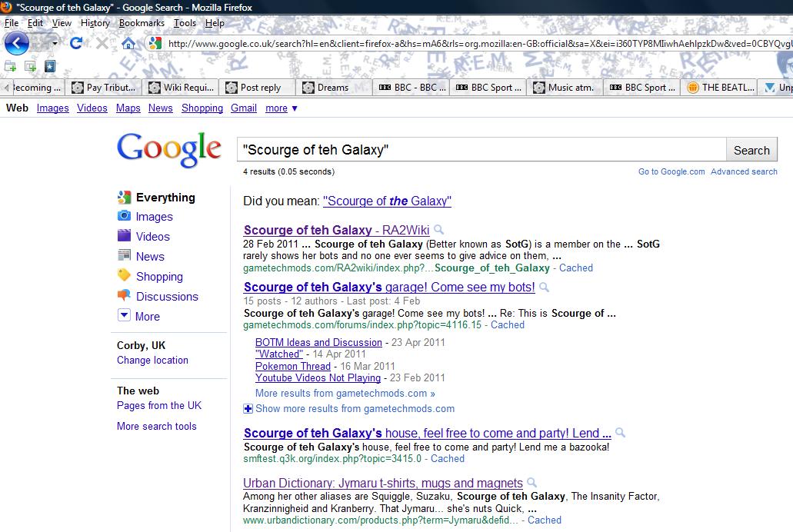
Task: Click 'More results from gametechmods.com »'
Action: [345, 393]
